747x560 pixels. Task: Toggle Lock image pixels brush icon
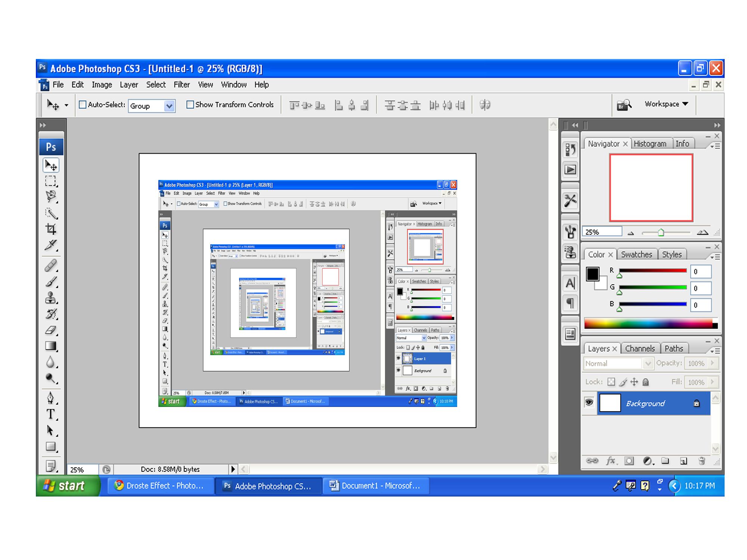point(623,382)
